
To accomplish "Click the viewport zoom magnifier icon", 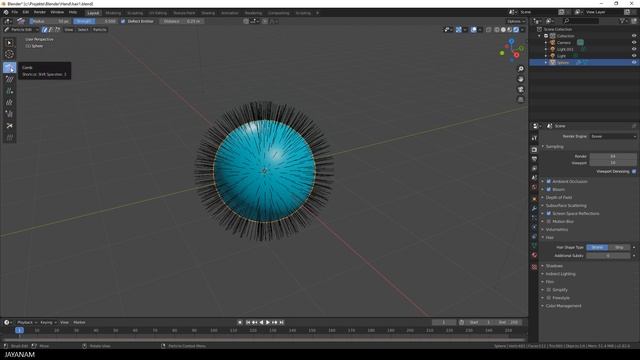I will [x=520, y=69].
